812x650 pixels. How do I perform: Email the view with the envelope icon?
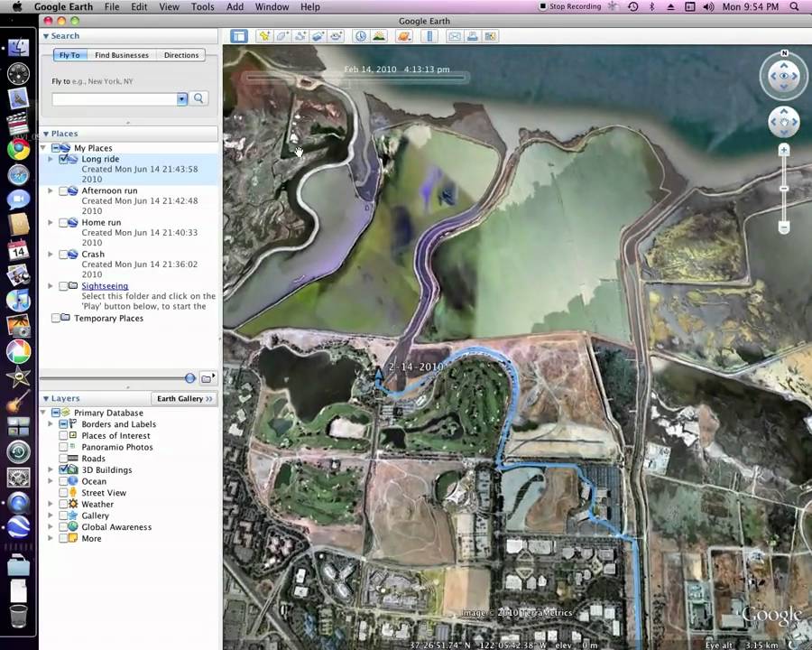click(x=454, y=36)
